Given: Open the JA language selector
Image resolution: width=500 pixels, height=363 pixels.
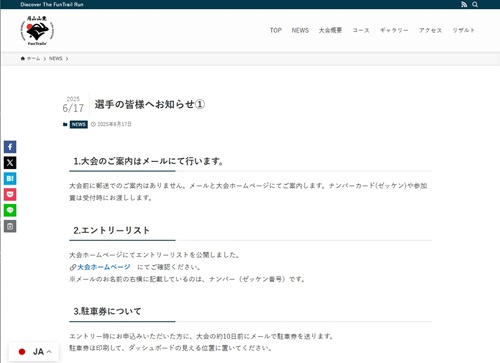Looking at the screenshot, I should pyautogui.click(x=35, y=352).
